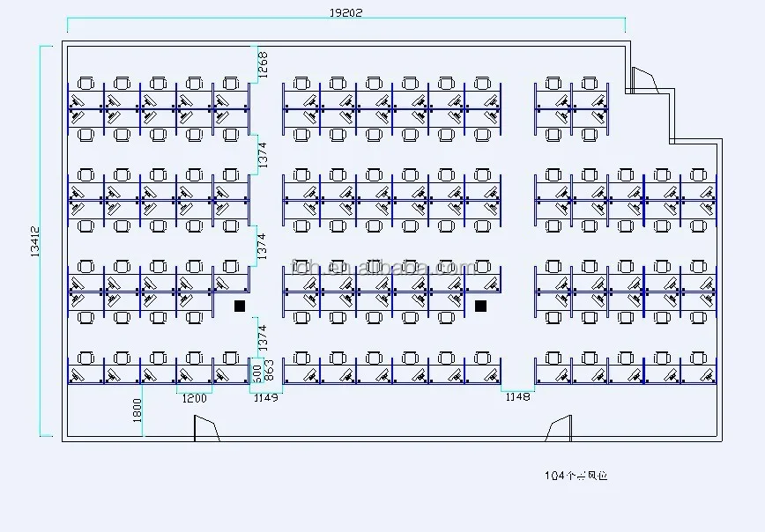Viewport: 765px width, 532px height.
Task: Click the left black column square
Action: [240, 306]
